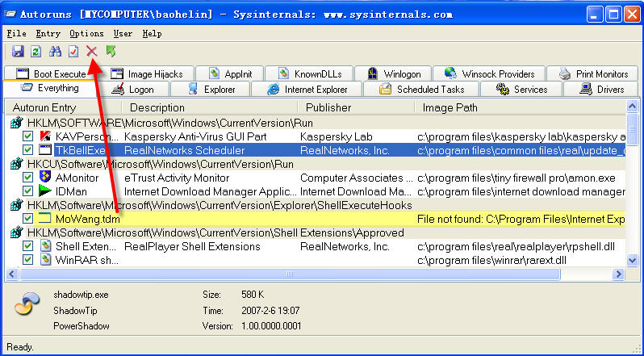Switch to the Drivers tab
This screenshot has width=644, height=356.
601,89
